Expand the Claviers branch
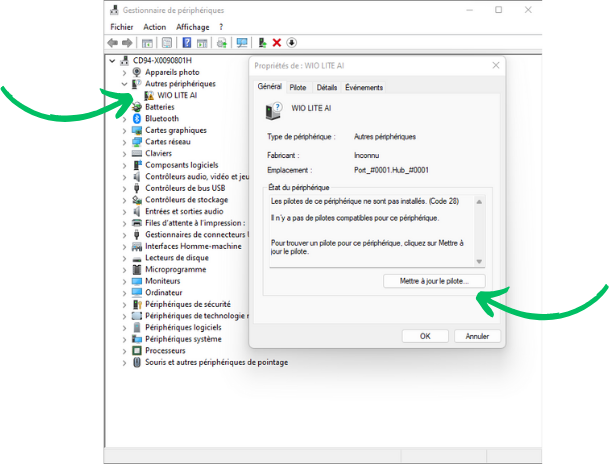The width and height of the screenshot is (610, 464). [124, 154]
